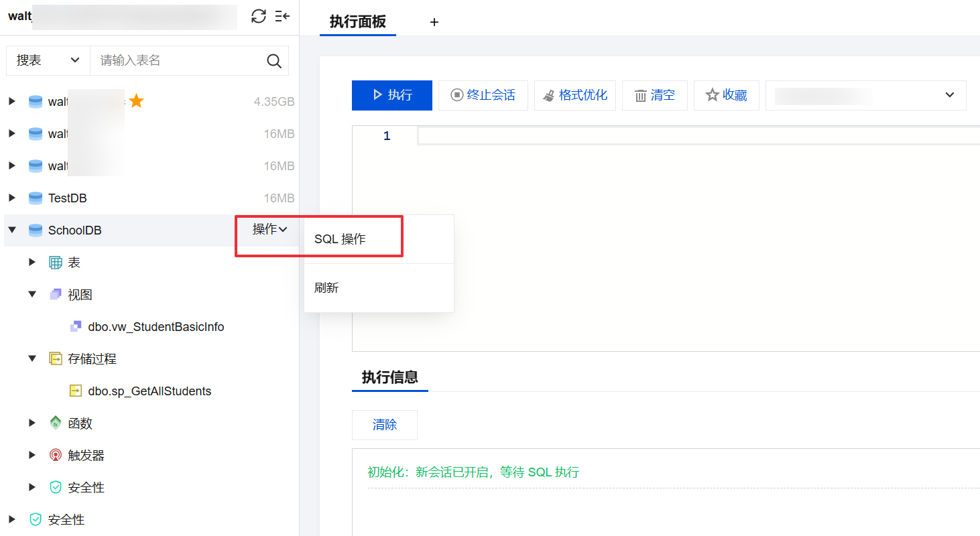Click the view icon for dbo.vw_StudentBasicInfo

[x=76, y=327]
